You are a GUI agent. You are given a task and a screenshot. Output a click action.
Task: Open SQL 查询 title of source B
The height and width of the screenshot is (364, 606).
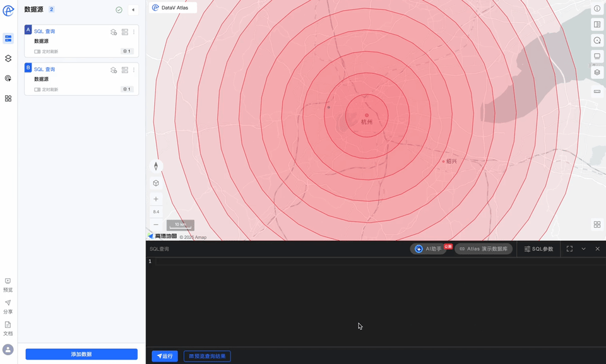(x=44, y=69)
